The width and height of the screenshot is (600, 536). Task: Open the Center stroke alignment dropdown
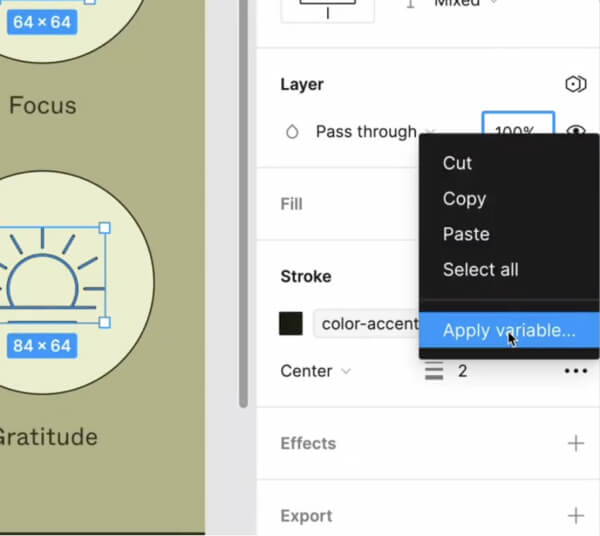click(316, 371)
